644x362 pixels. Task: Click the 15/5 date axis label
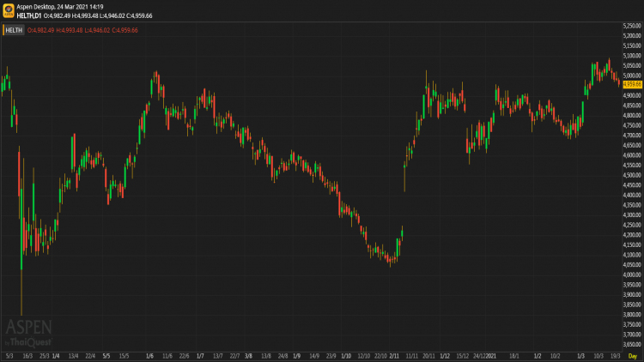click(124, 356)
